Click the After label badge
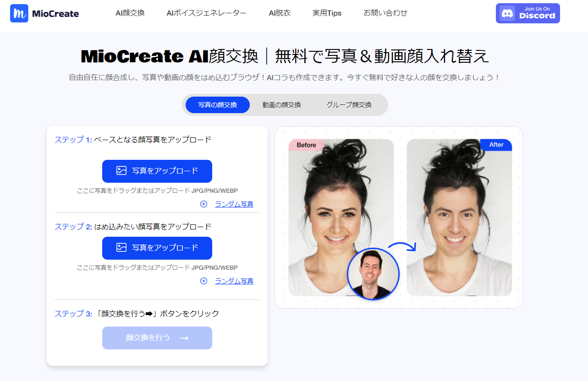 [x=496, y=145]
